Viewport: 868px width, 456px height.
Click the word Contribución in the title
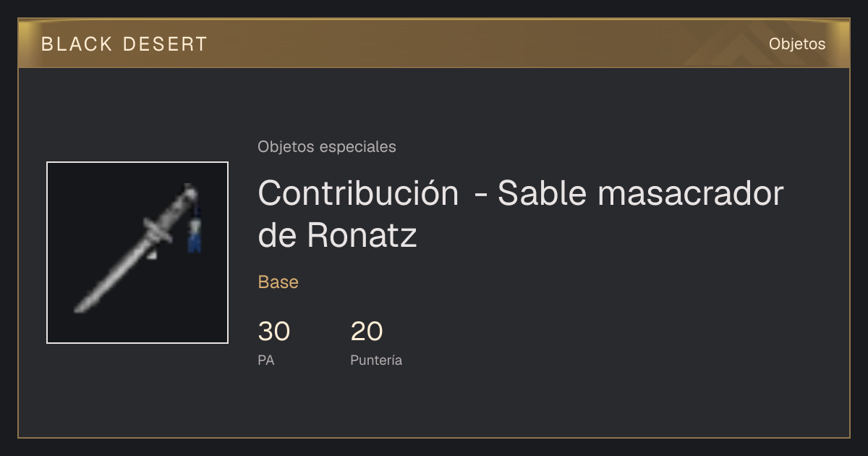[x=358, y=193]
